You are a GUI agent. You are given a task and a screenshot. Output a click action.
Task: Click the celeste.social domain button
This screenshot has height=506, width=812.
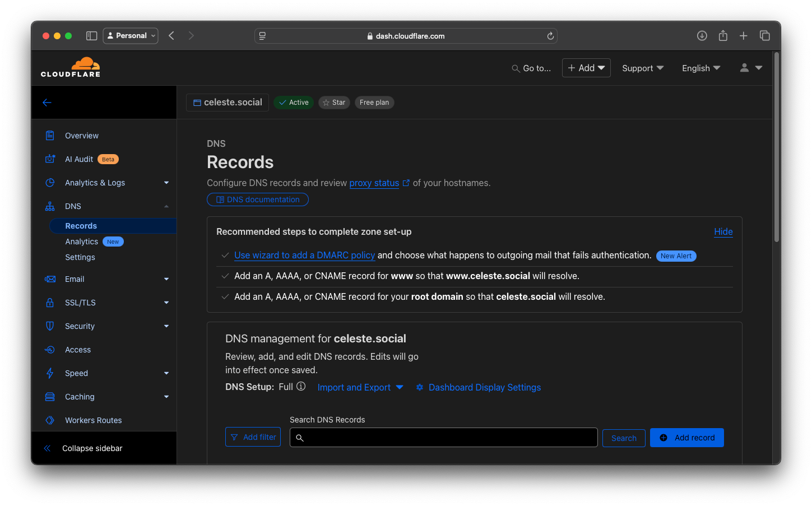[228, 103]
